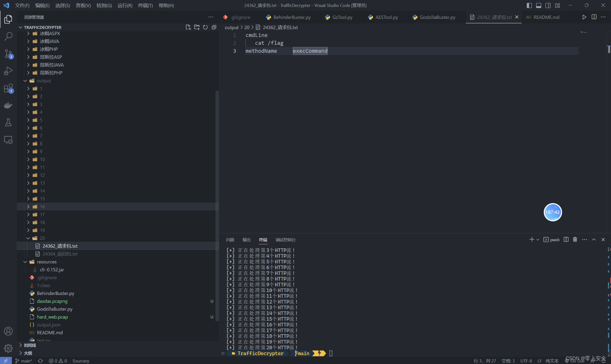Viewport: 611px width, 364px height.
Task: Open the Extensions view
Action: (x=8, y=88)
